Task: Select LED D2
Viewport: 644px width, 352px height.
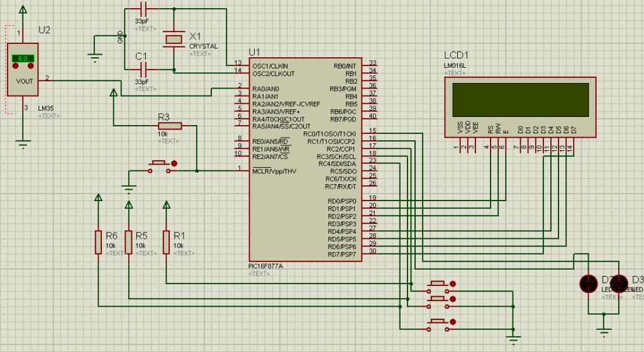Action: (x=589, y=283)
